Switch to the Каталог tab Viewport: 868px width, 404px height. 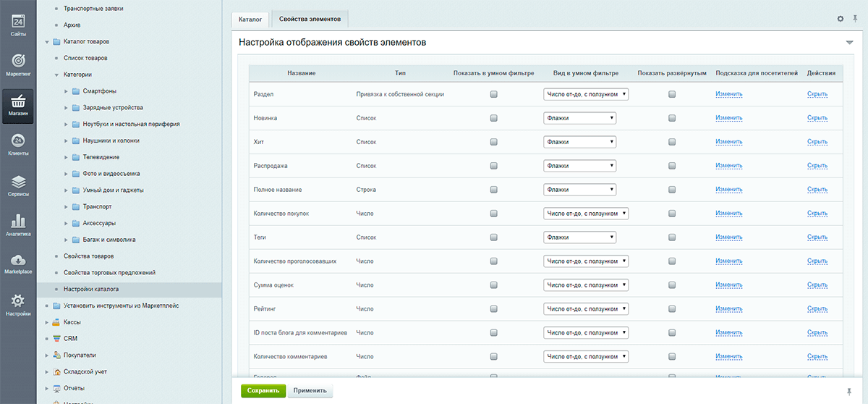(x=250, y=19)
